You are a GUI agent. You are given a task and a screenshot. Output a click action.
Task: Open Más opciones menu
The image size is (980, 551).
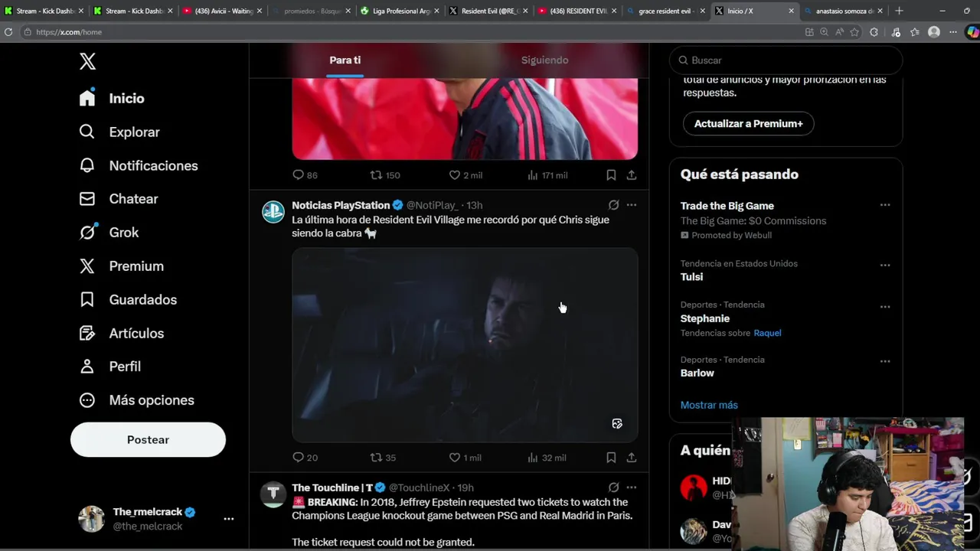click(136, 399)
